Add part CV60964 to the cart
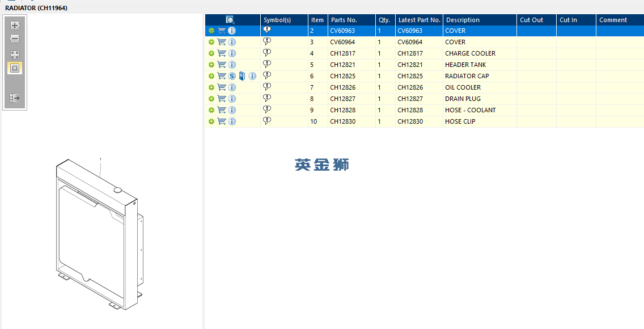Image resolution: width=644 pixels, height=329 pixels. [x=222, y=42]
